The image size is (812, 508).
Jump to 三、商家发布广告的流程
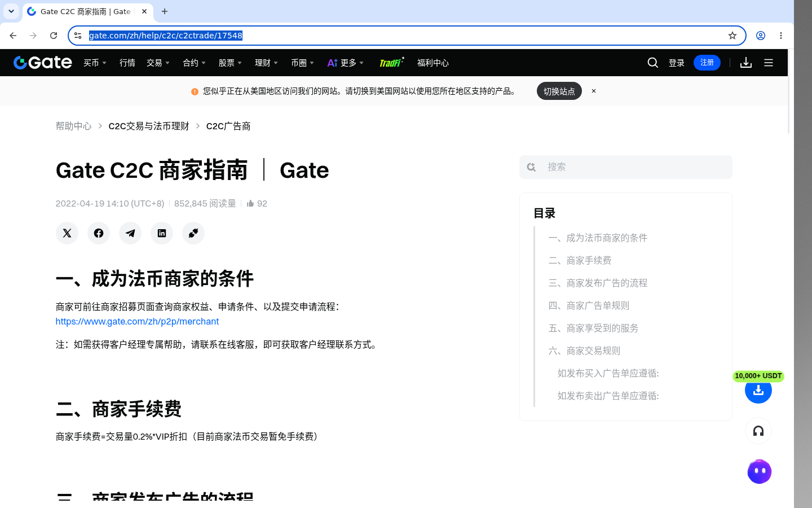pos(598,283)
